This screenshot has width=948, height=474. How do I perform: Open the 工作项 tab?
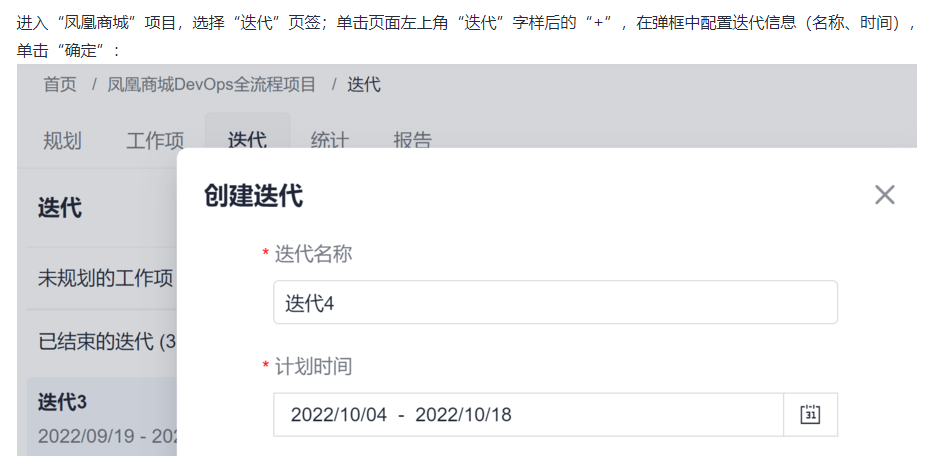coord(155,141)
